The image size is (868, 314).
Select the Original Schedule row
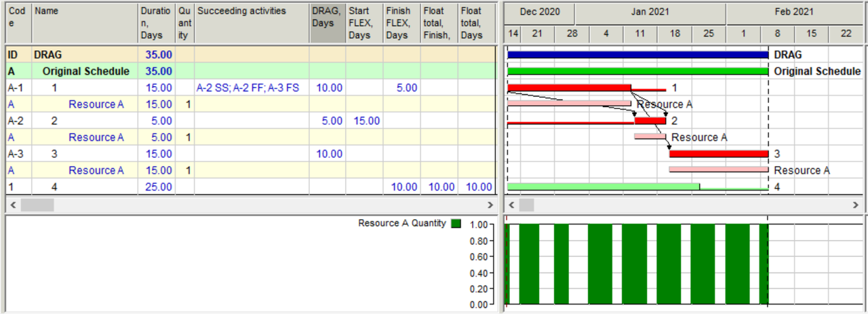pos(251,71)
